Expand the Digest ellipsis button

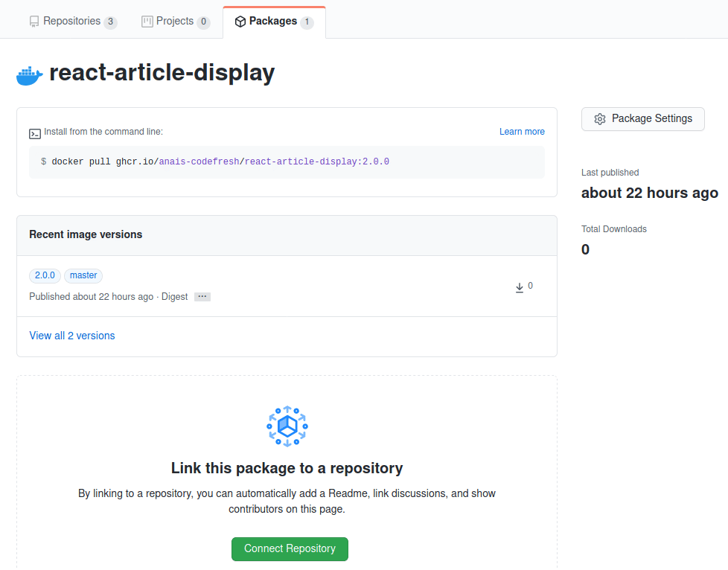202,297
